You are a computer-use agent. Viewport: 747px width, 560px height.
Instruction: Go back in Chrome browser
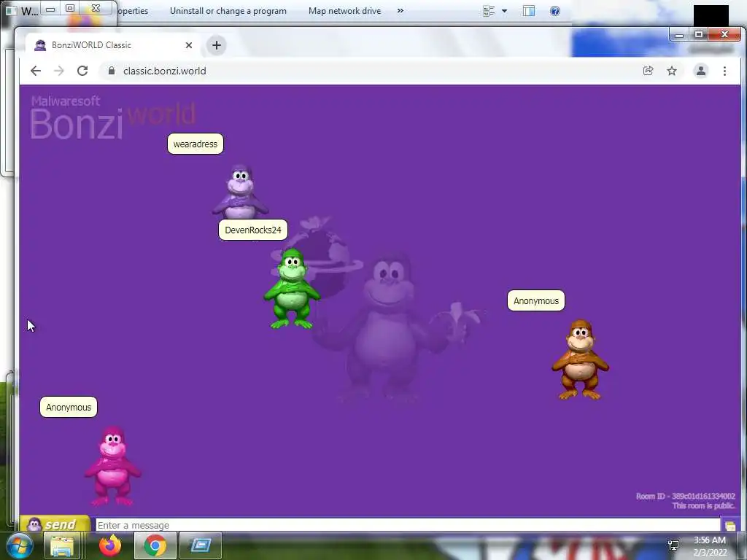tap(36, 71)
